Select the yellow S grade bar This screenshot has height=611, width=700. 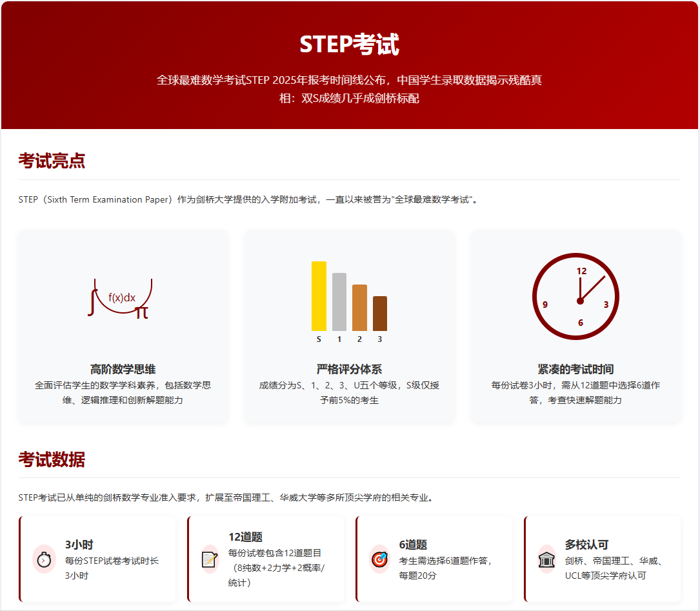(x=319, y=296)
